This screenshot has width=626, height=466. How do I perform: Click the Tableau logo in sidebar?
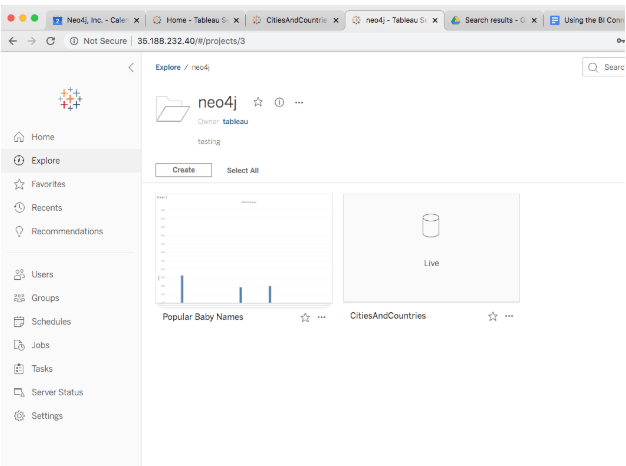pyautogui.click(x=70, y=99)
